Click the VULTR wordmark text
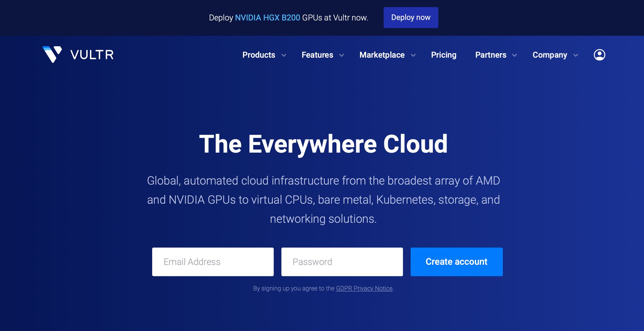This screenshot has width=644, height=331. coord(92,55)
